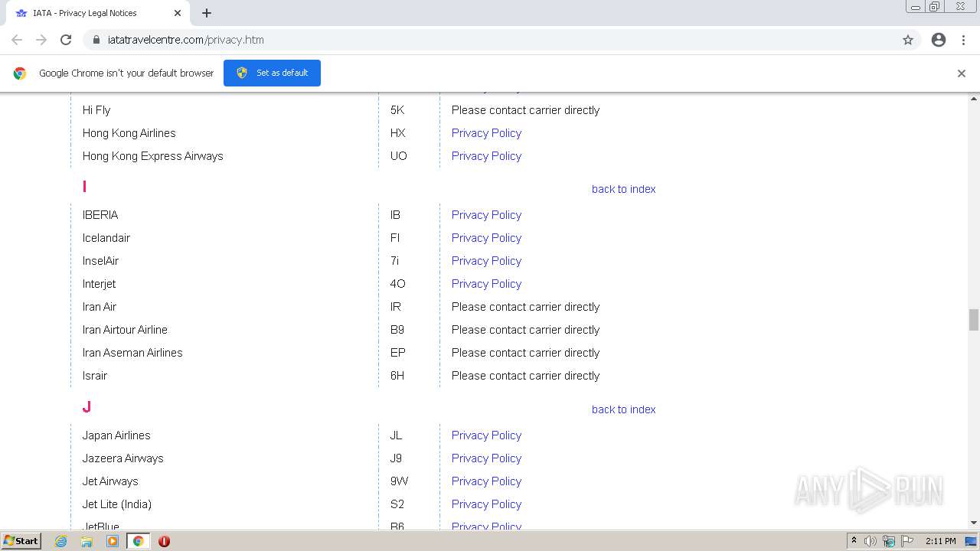Image resolution: width=980 pixels, height=551 pixels.
Task: Select the IATA - Privacy Legal Notices tab
Action: (98, 13)
